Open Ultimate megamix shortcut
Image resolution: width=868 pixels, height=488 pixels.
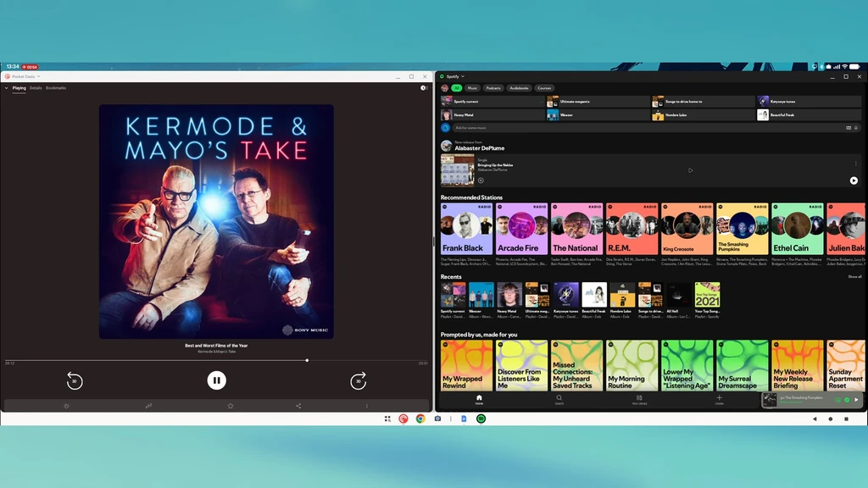pos(598,102)
